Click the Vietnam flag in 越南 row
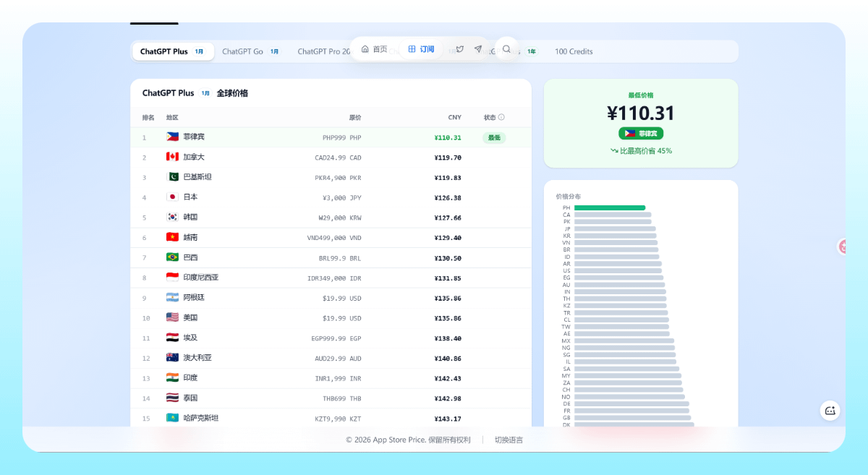This screenshot has height=475, width=868. point(172,237)
